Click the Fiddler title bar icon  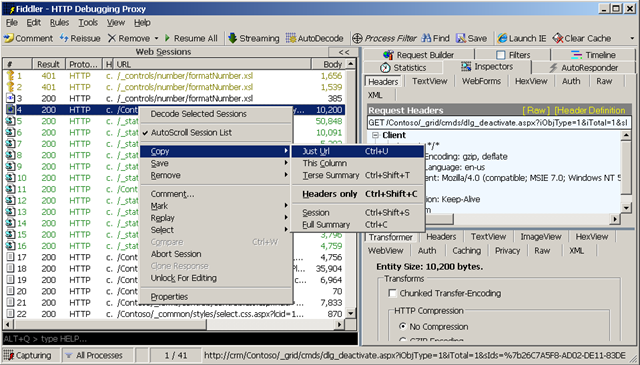click(x=12, y=9)
